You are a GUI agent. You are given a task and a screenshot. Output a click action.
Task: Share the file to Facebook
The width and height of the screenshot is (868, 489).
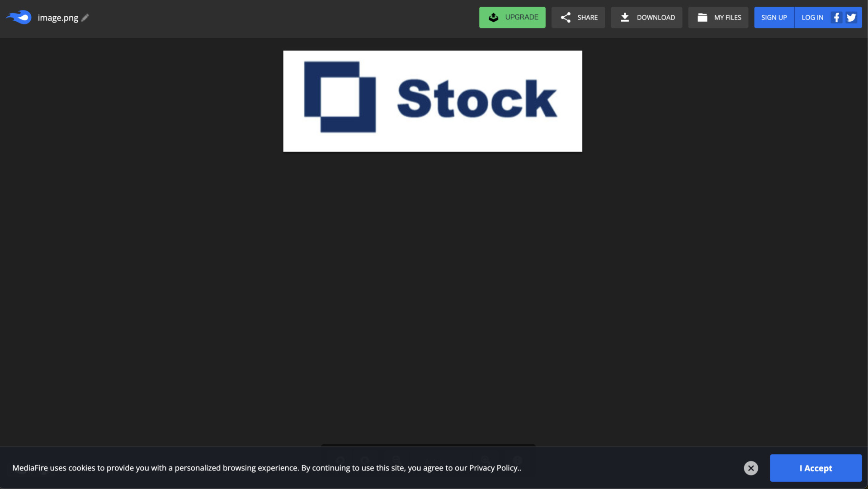[x=836, y=17]
